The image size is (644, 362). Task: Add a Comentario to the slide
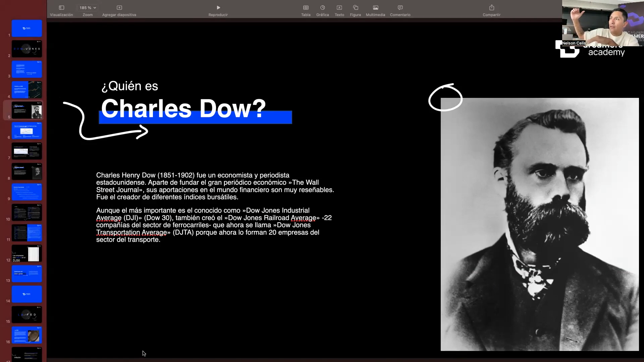coord(400,8)
